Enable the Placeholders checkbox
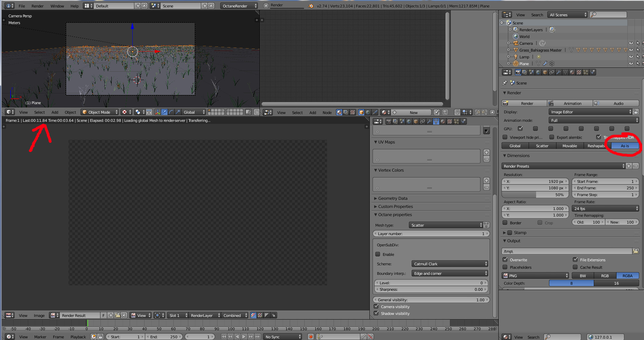The height and width of the screenshot is (340, 644). 505,267
